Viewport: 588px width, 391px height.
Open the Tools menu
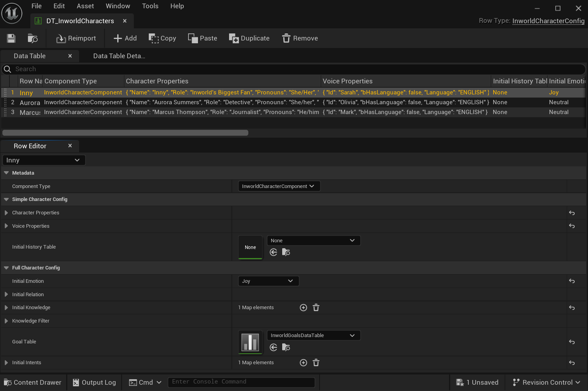[150, 6]
